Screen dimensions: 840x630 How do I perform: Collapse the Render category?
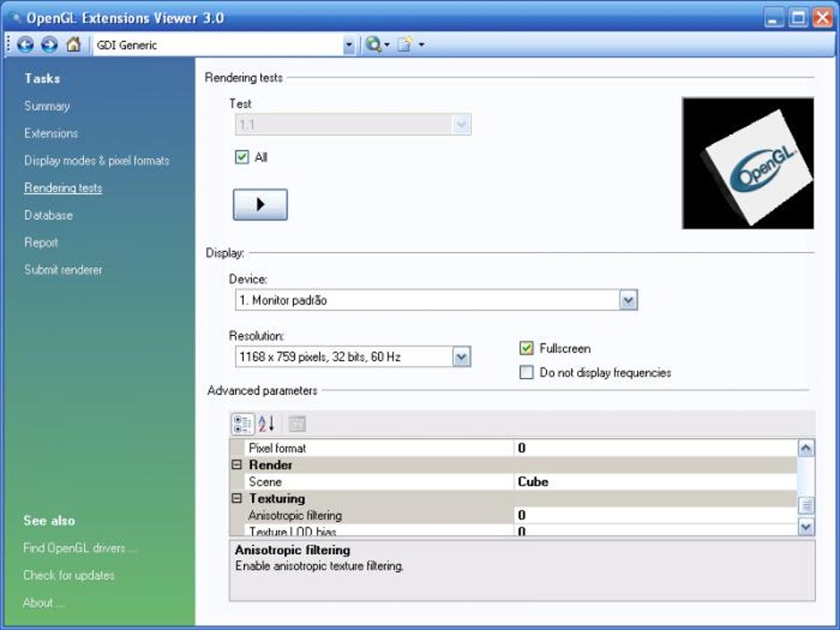(237, 465)
